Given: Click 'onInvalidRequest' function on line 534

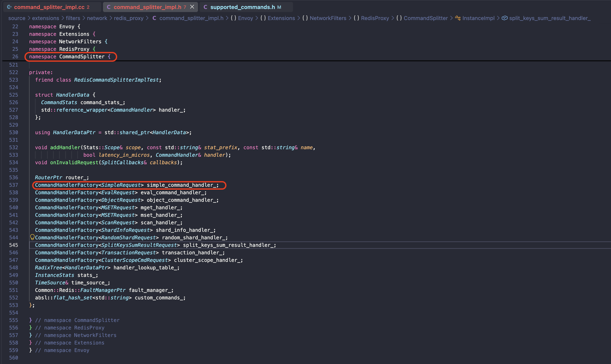Looking at the screenshot, I should click(x=74, y=162).
